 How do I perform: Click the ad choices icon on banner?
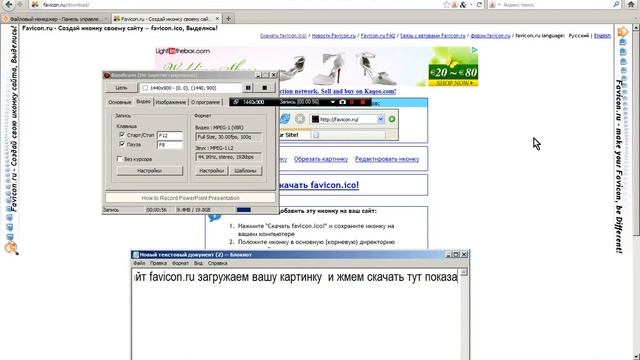pos(474,50)
